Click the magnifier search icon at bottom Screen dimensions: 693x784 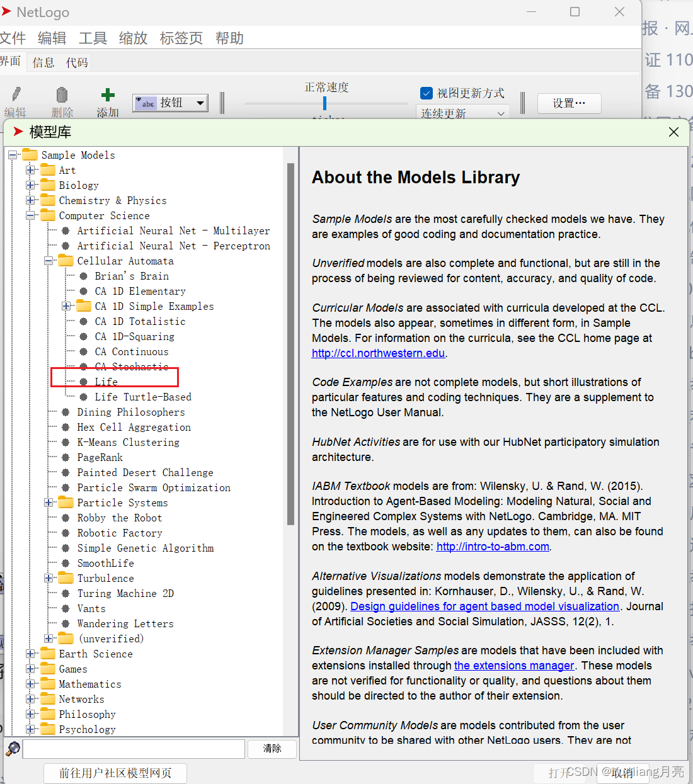coord(13,748)
